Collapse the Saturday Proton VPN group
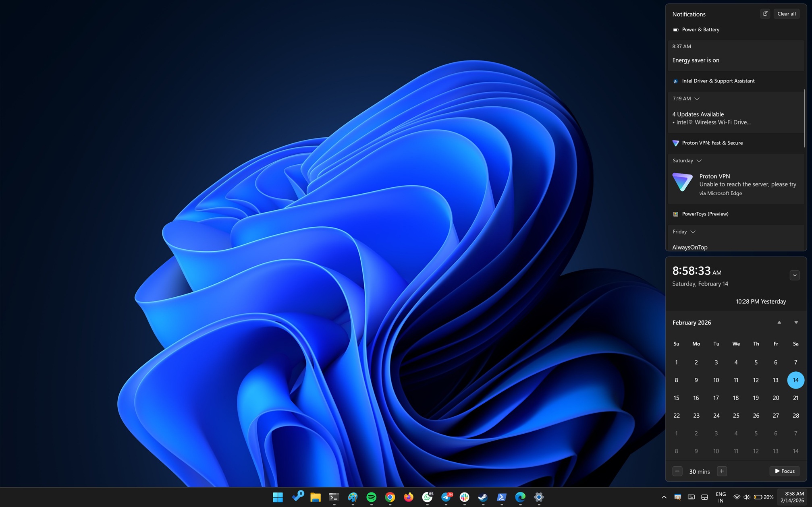The width and height of the screenshot is (812, 507). click(700, 160)
